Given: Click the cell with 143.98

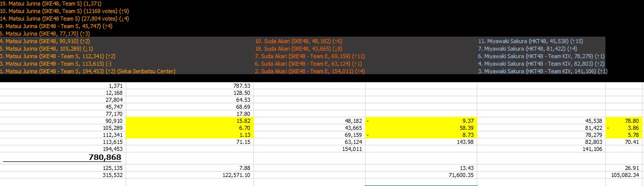Looking at the screenshot, I should [x=421, y=142].
